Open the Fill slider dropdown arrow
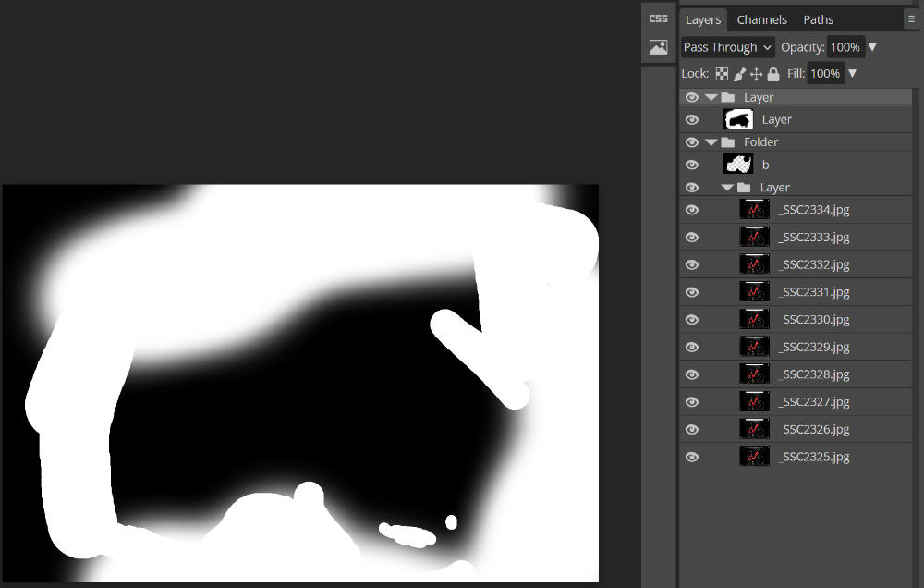924x588 pixels. pyautogui.click(x=852, y=74)
